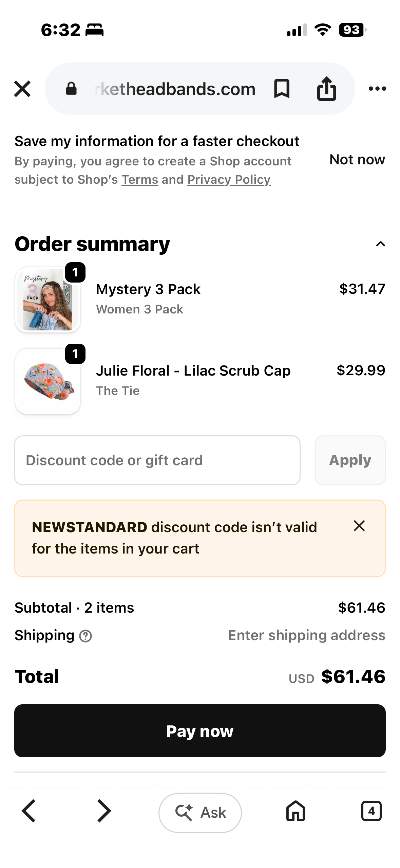
Task: Tap the bookmark icon in address bar
Action: (x=282, y=89)
